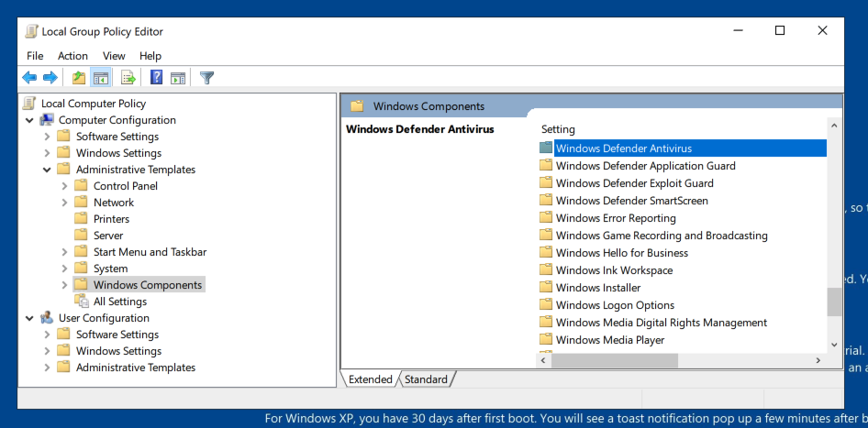Click the Local Computer Policy scroll icon
The width and height of the screenshot is (868, 428).
click(30, 104)
